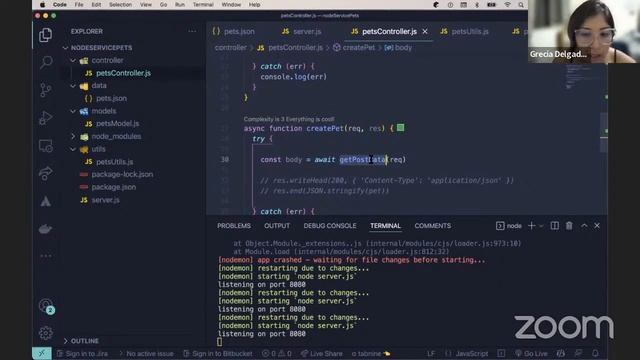Viewport: 640px width, 360px height.
Task: Maximize the panel with up chevron
Action: click(x=584, y=226)
